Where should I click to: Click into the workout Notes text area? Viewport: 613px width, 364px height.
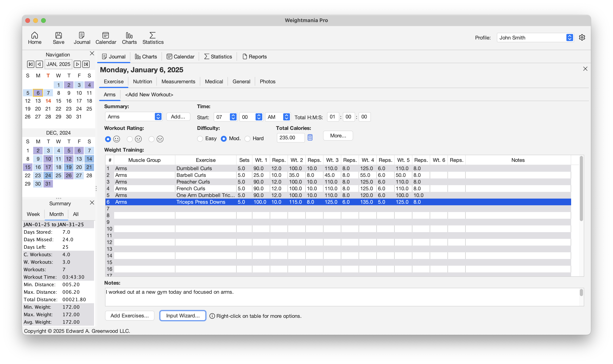[x=342, y=297]
